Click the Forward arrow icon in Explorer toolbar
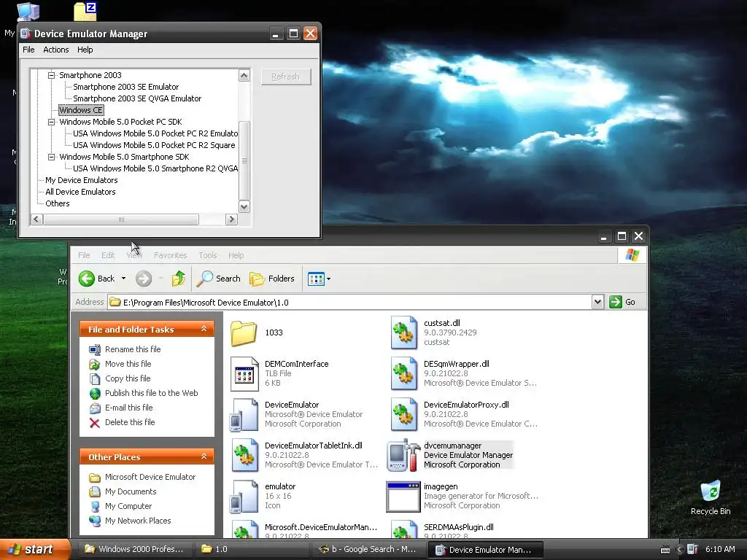The height and width of the screenshot is (560, 747). coord(144,279)
